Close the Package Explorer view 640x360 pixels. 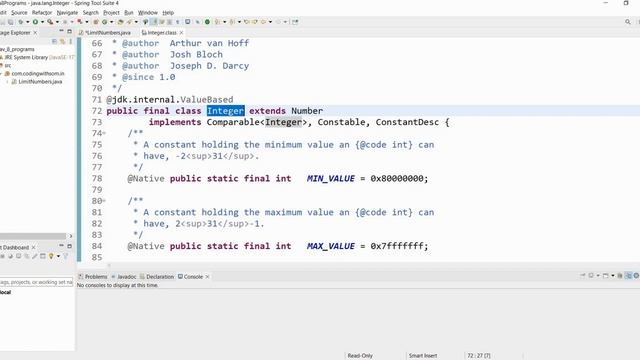click(35, 33)
